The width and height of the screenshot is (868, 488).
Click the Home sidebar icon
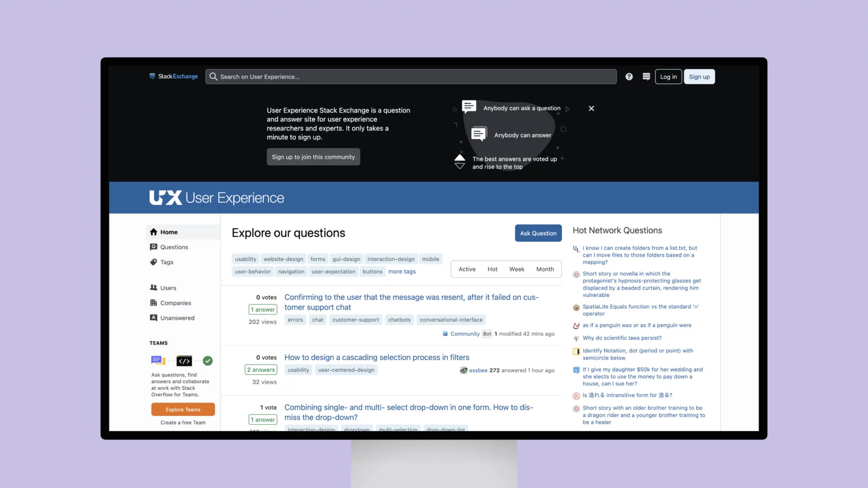pos(154,231)
